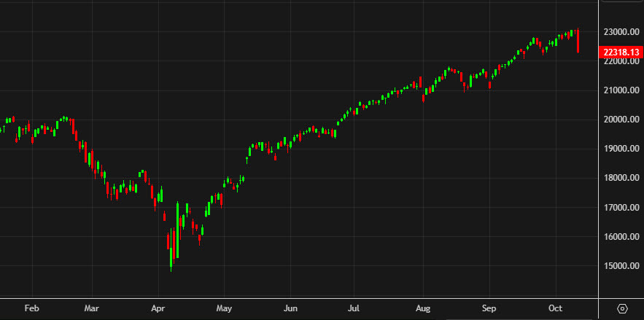Click the 19000.00 price axis label
Viewport: 644px width, 320px height.
(x=620, y=149)
